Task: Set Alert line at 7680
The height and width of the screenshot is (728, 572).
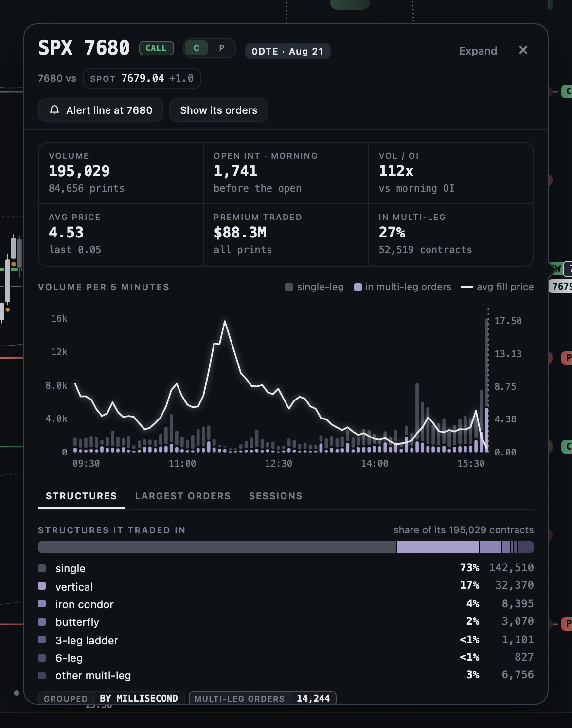Action: (101, 110)
